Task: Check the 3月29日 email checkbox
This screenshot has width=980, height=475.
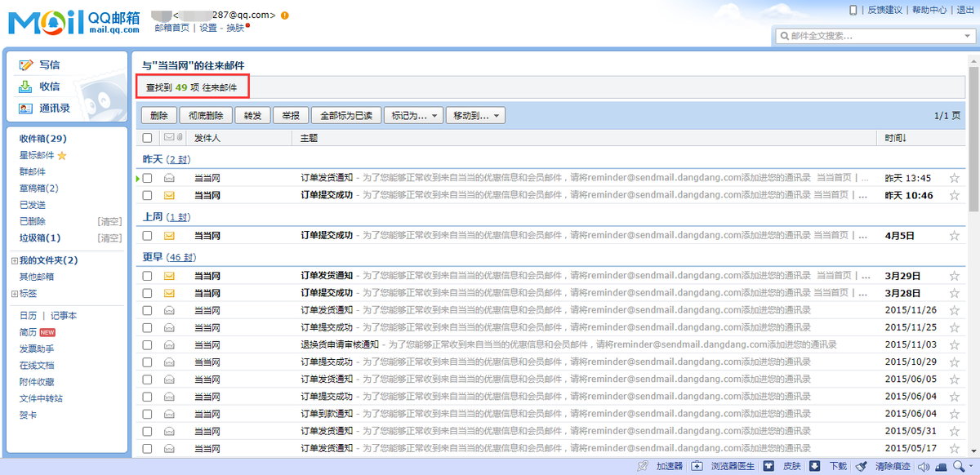Action: point(147,276)
